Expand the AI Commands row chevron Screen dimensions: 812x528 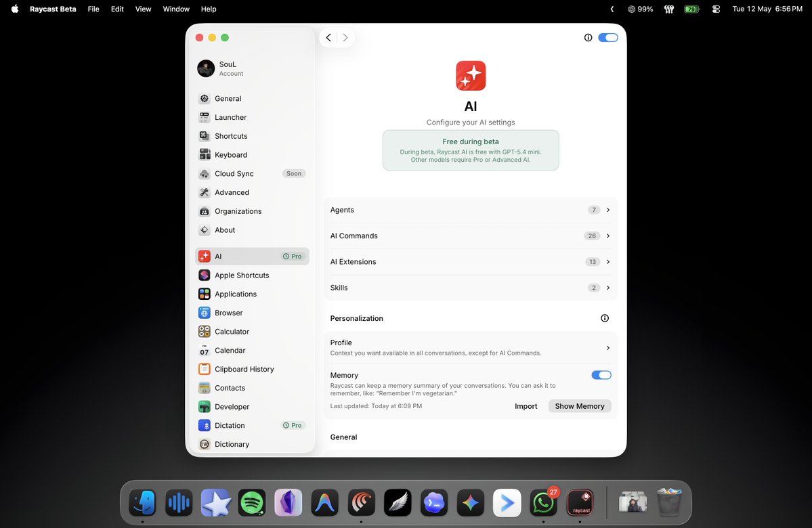coord(608,236)
